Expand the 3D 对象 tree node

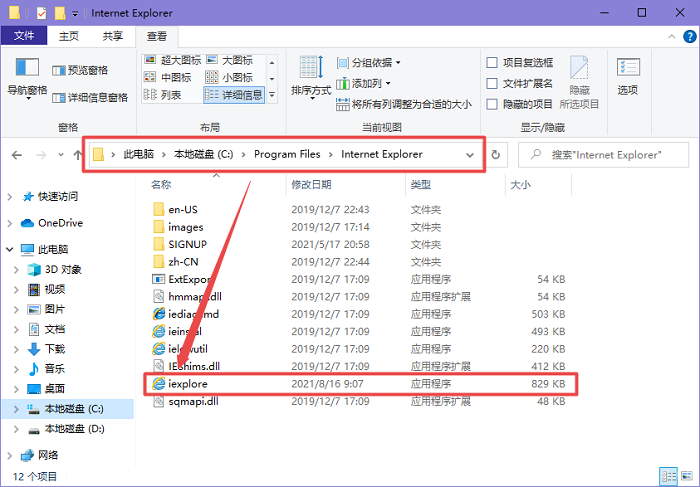(x=16, y=270)
